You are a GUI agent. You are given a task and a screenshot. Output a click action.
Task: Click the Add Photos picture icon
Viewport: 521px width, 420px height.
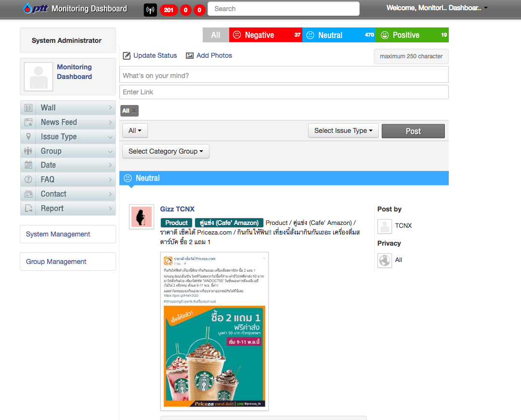tap(189, 55)
